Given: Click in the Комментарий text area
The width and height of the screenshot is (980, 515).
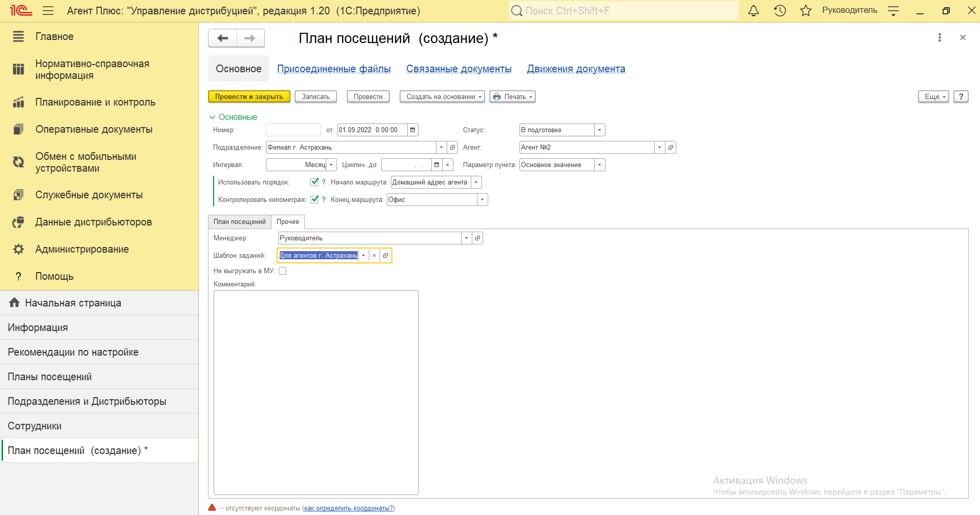Looking at the screenshot, I should coord(316,393).
